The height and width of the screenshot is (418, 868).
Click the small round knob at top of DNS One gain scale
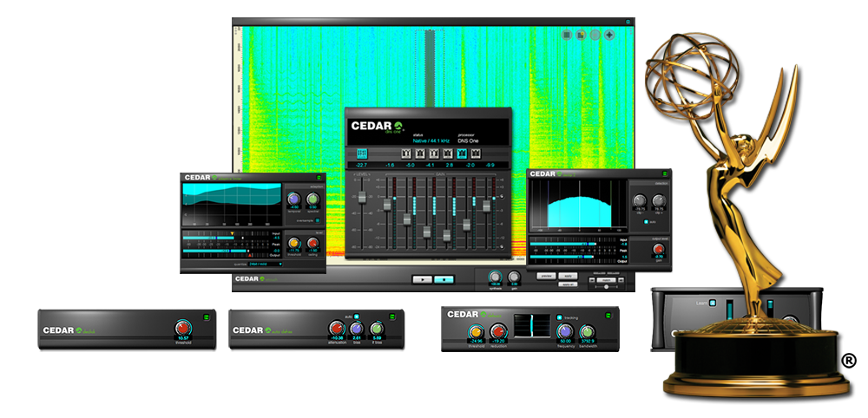(x=503, y=196)
